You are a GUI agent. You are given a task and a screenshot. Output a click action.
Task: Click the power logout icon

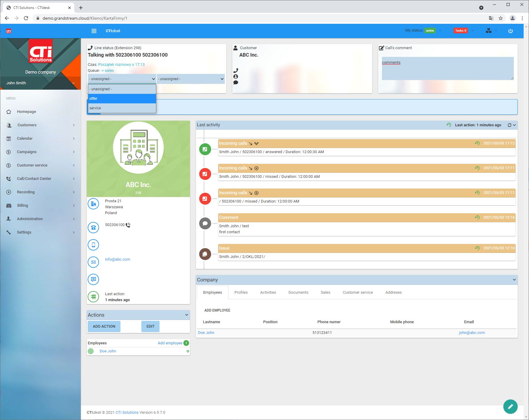(511, 31)
